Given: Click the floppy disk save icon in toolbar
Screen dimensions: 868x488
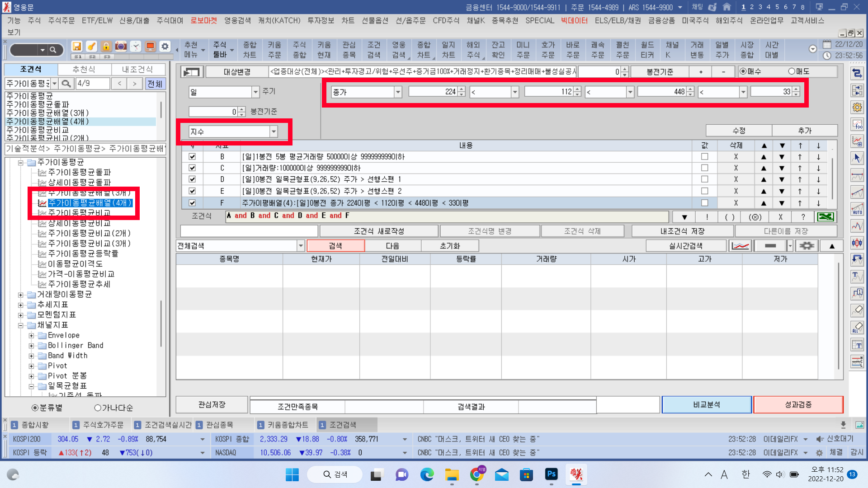Looking at the screenshot, I should click(77, 47).
